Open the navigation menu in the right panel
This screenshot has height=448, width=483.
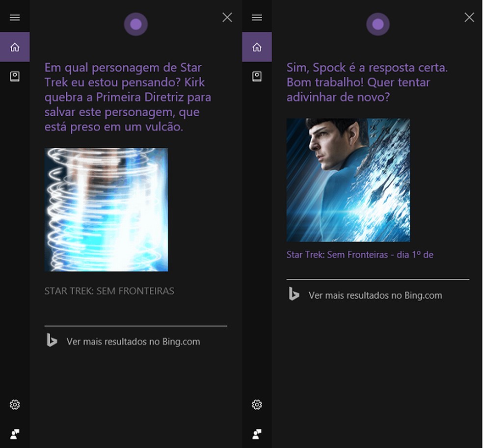pyautogui.click(x=257, y=17)
